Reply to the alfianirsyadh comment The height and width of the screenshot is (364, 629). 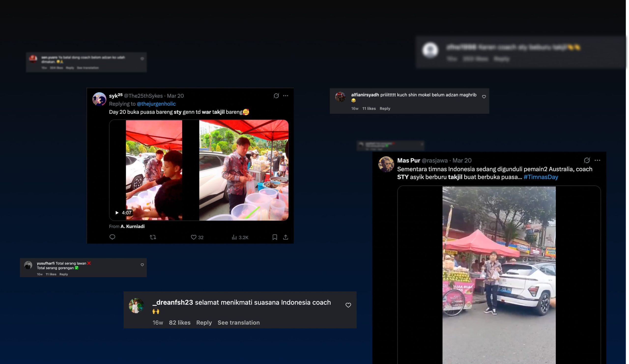click(385, 108)
